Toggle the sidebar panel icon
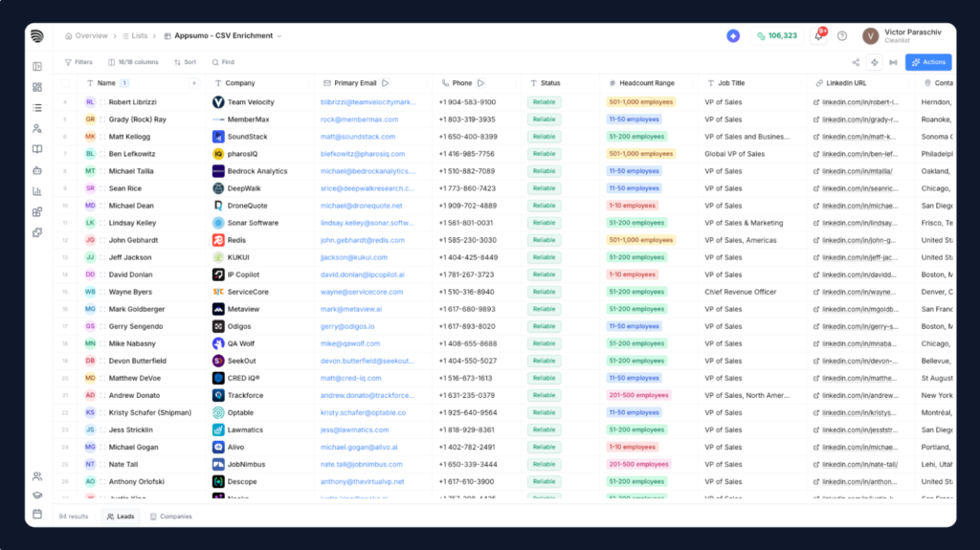This screenshot has height=550, width=980. pyautogui.click(x=37, y=66)
